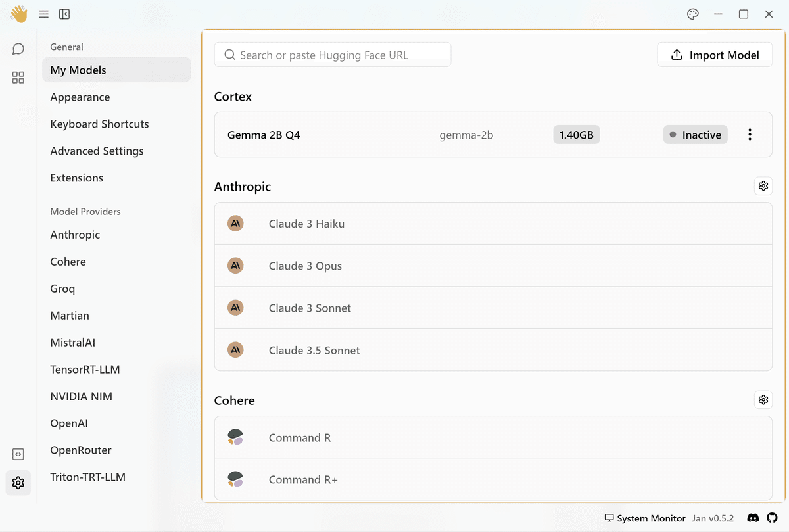This screenshot has height=532, width=789.
Task: Select the Claude 3.5 Sonnet row
Action: tap(493, 350)
